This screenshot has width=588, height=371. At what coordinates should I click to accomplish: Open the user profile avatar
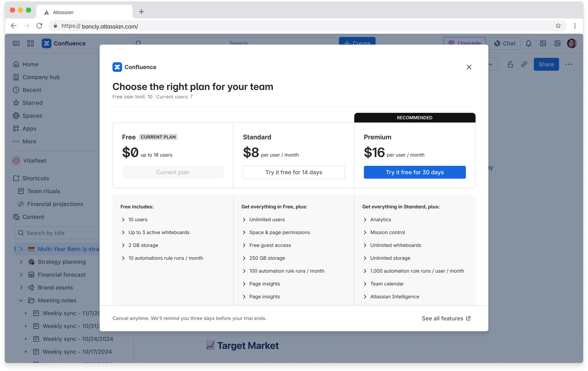click(x=572, y=43)
